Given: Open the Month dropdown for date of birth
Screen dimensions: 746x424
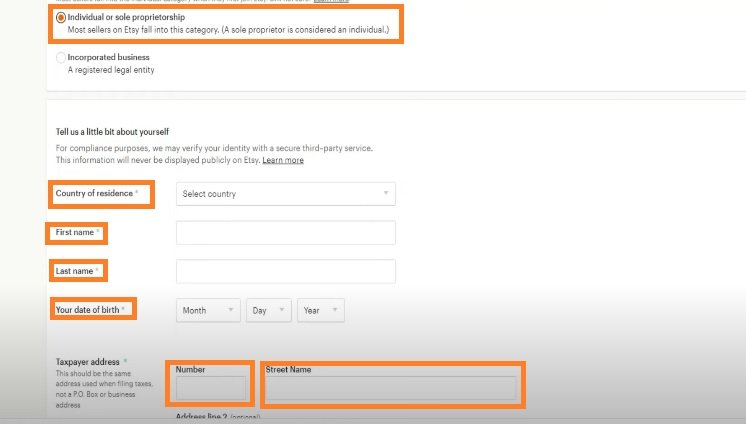Looking at the screenshot, I should (x=208, y=310).
